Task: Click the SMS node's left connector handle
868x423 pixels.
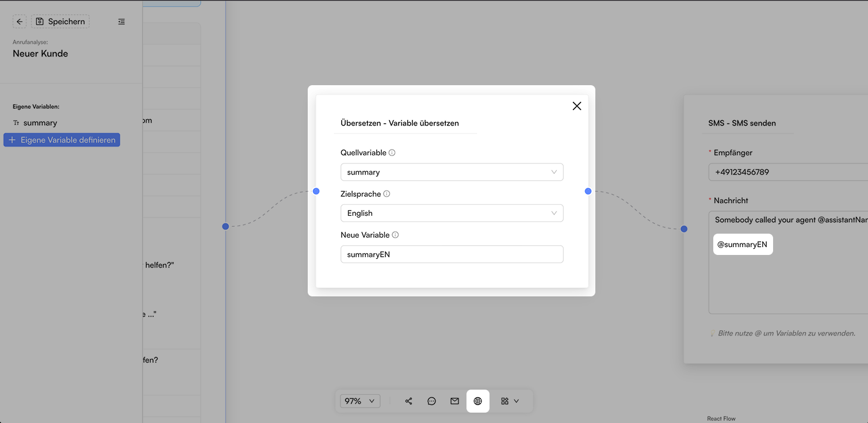Action: pos(684,229)
